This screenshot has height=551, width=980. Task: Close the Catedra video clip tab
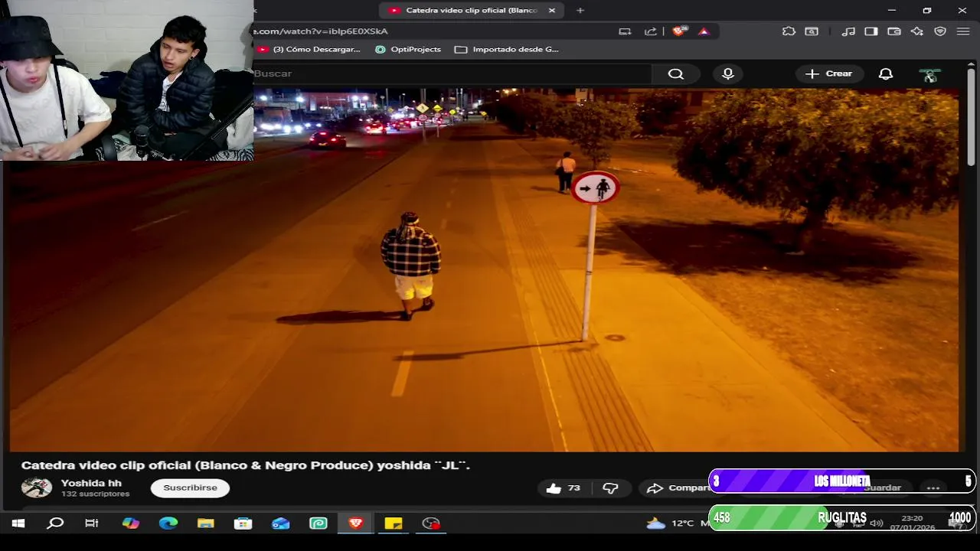[552, 11]
